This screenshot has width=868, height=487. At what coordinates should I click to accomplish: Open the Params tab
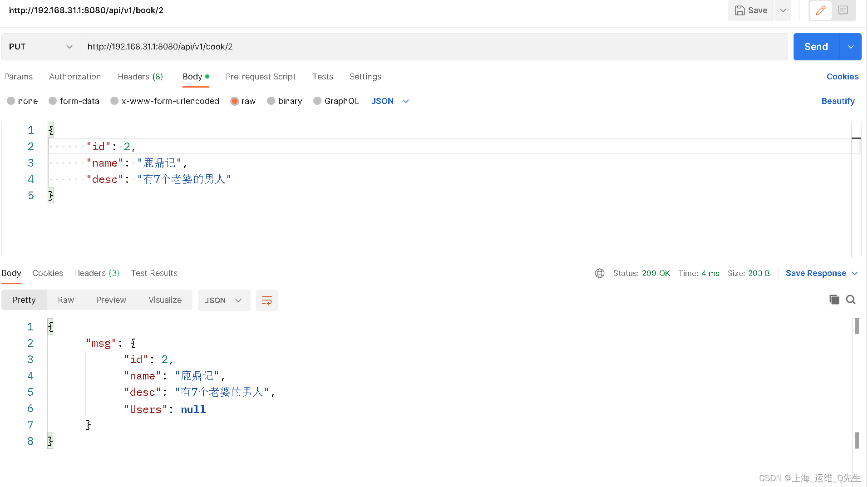click(19, 77)
